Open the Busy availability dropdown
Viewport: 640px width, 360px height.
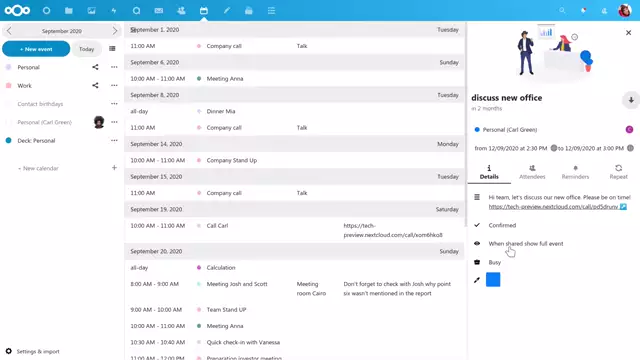495,262
